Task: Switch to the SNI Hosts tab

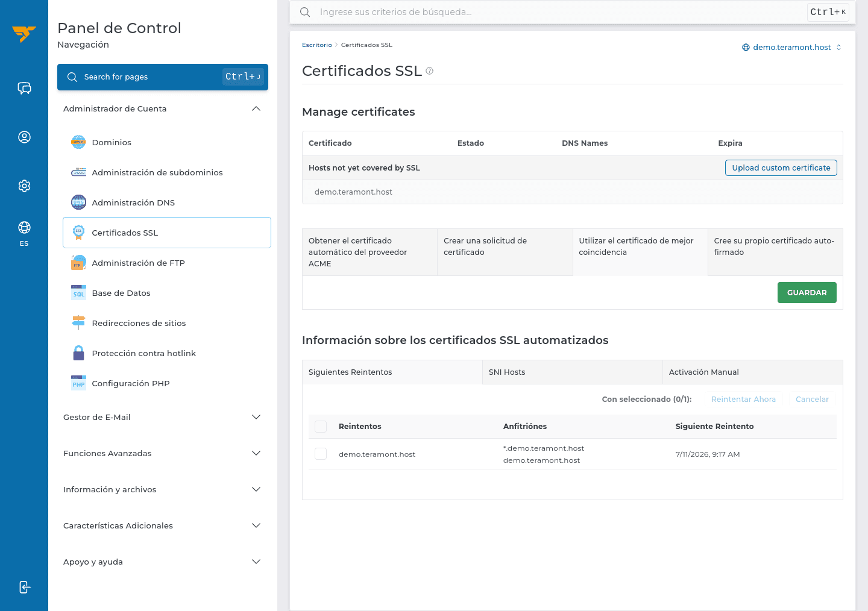Action: coord(573,372)
